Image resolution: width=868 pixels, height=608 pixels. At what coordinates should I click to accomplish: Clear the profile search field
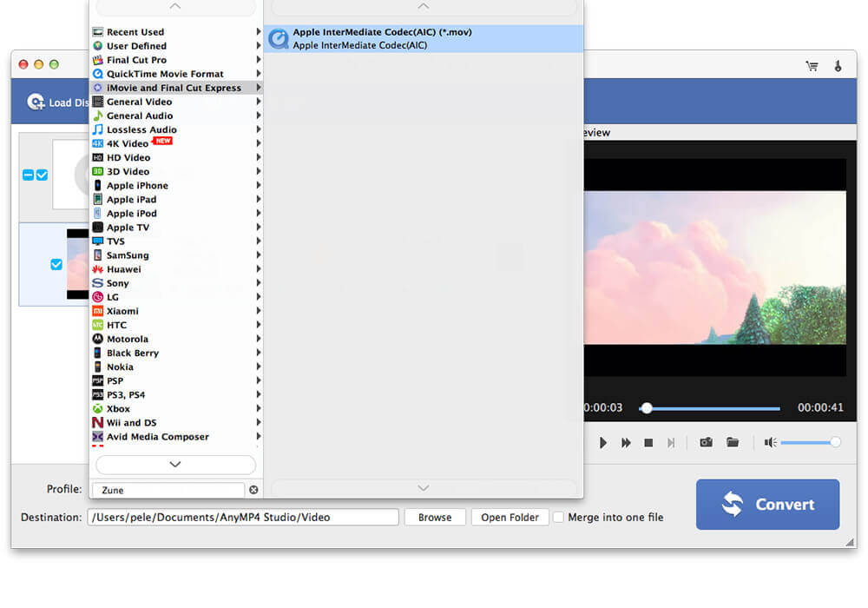253,490
